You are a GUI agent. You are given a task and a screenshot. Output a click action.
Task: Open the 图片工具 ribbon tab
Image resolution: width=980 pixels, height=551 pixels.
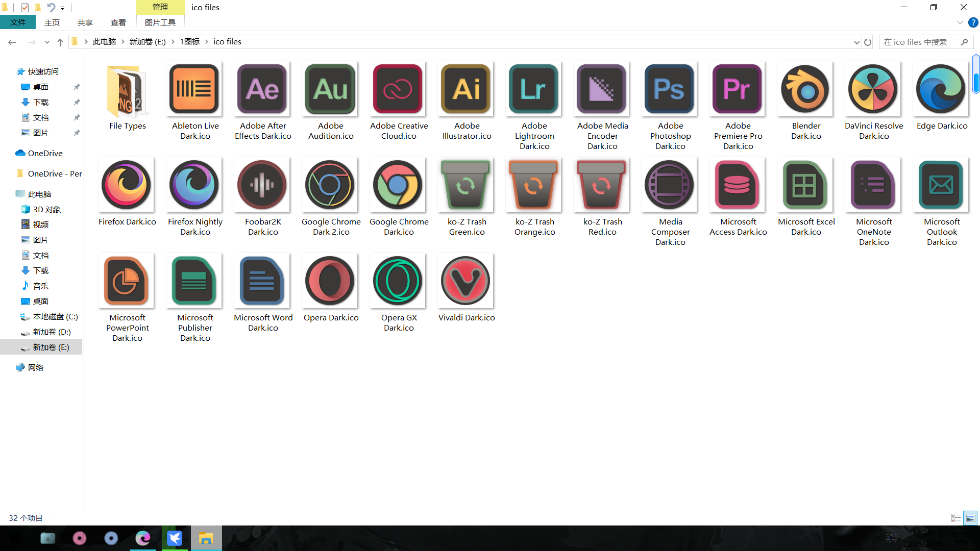coord(160,22)
